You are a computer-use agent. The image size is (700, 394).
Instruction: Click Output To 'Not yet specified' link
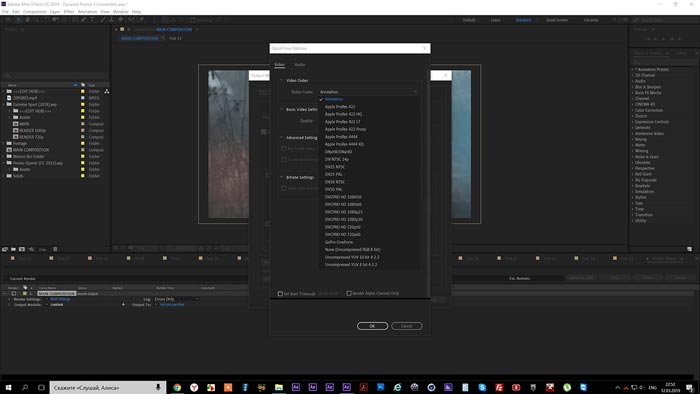172,304
